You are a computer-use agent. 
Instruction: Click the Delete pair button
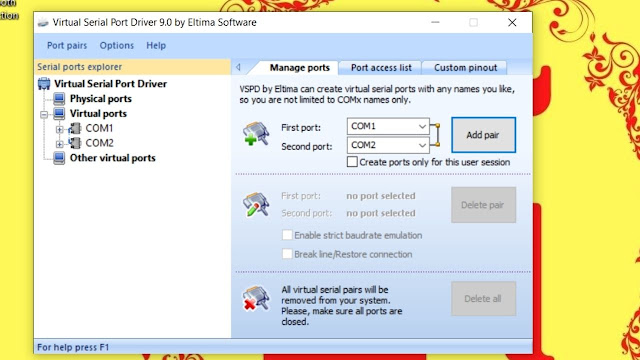[x=483, y=205]
